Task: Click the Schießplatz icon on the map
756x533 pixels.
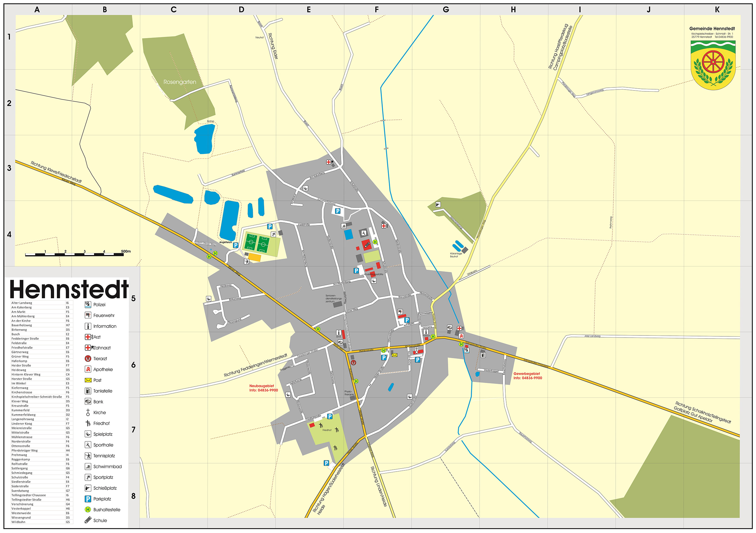Action: (438, 204)
